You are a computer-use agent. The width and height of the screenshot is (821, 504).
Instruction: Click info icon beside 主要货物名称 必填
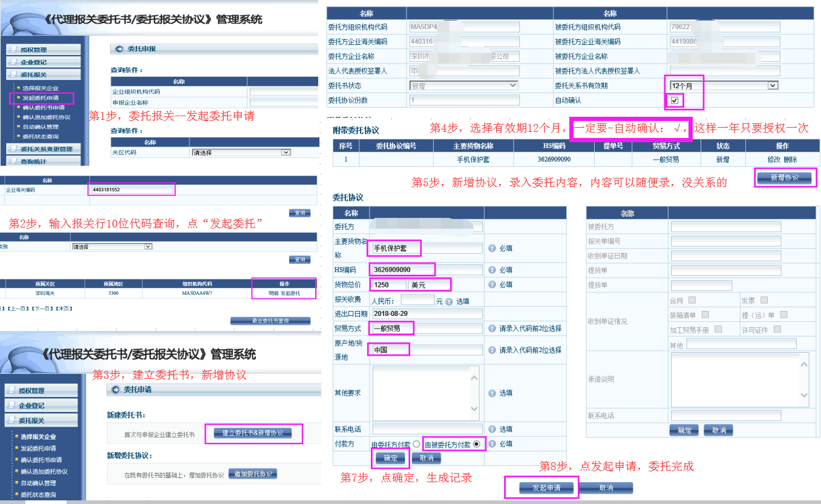492,248
